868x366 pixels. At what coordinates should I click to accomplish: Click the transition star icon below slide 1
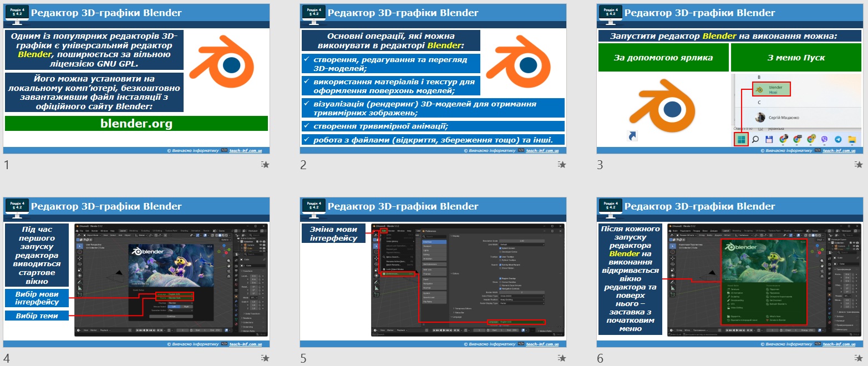coord(265,164)
